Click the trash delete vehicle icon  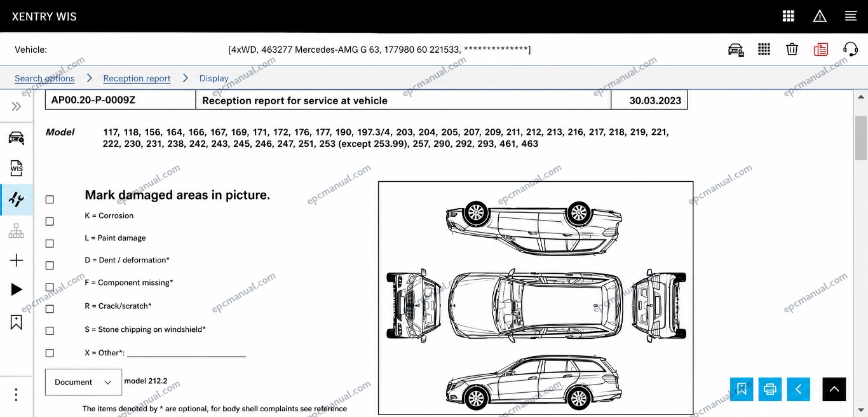tap(792, 49)
